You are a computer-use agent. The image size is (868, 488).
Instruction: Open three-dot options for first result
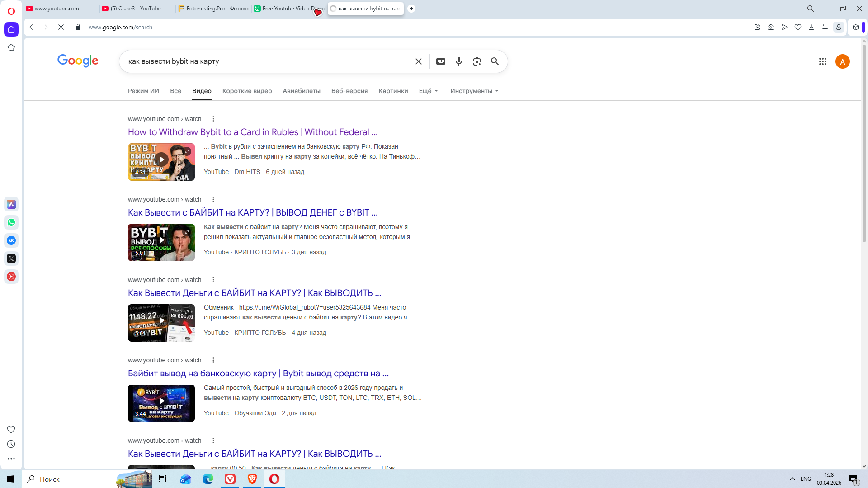coord(213,119)
